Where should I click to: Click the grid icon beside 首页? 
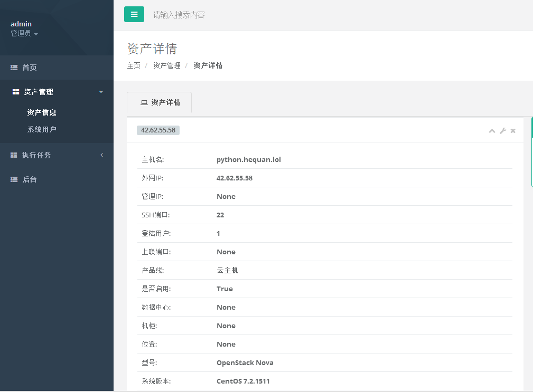[x=14, y=68]
